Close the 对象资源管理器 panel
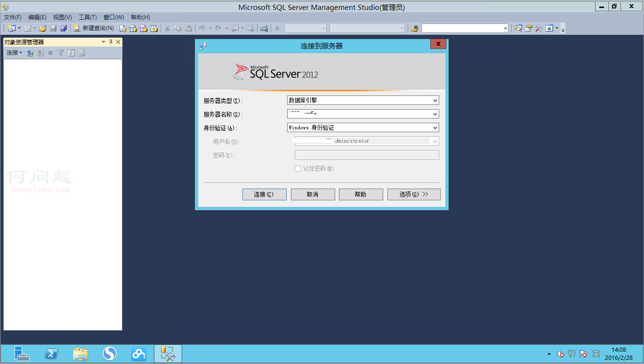Viewport: 644px width, 364px height. pyautogui.click(x=118, y=42)
